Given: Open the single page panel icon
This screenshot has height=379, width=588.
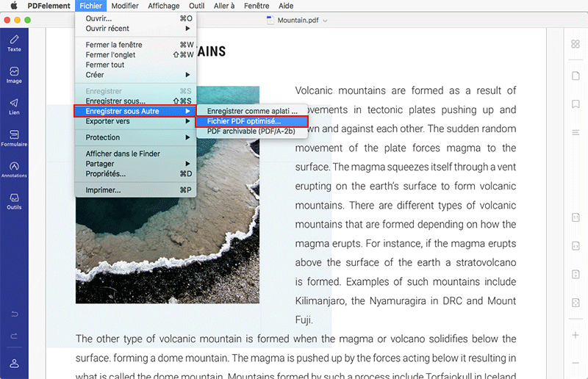Looking at the screenshot, I should click(x=576, y=76).
